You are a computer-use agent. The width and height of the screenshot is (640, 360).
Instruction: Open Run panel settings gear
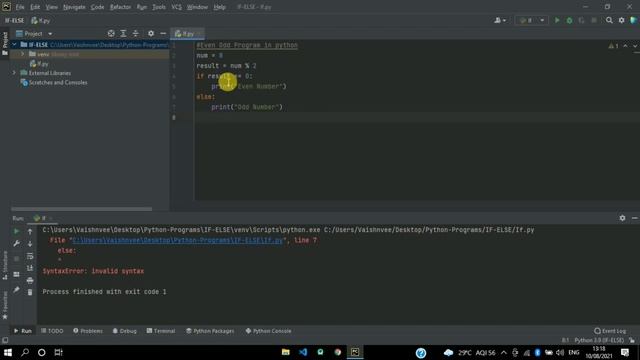coord(622,218)
